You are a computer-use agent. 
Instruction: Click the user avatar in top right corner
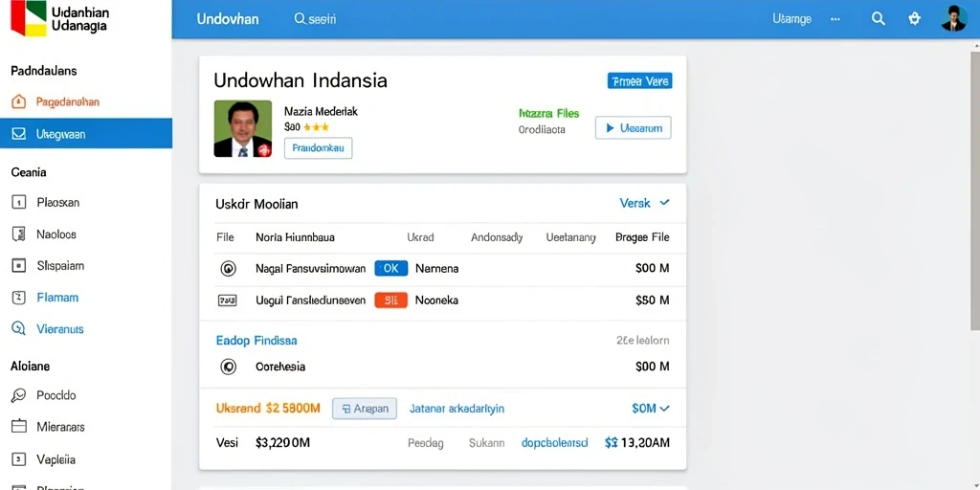tap(954, 19)
